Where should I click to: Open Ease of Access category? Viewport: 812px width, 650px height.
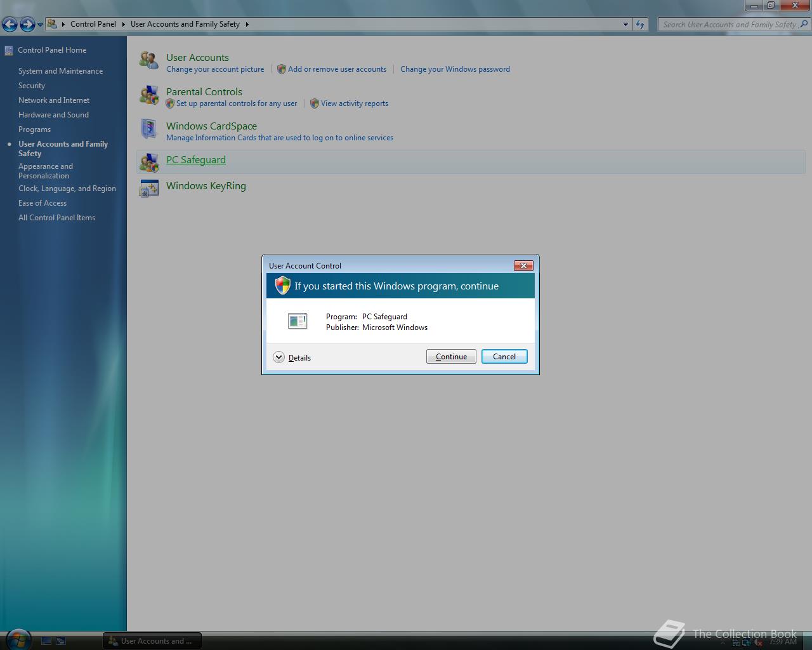coord(43,203)
